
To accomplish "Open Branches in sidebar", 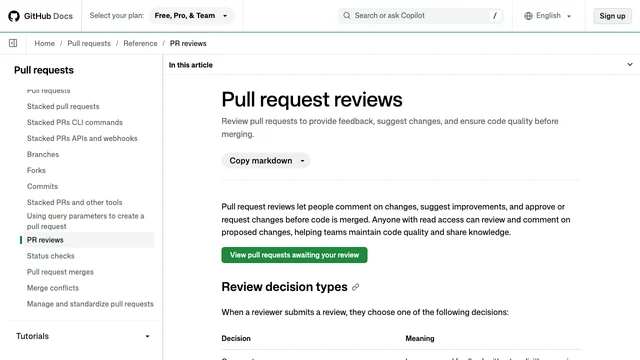I will 43,154.
